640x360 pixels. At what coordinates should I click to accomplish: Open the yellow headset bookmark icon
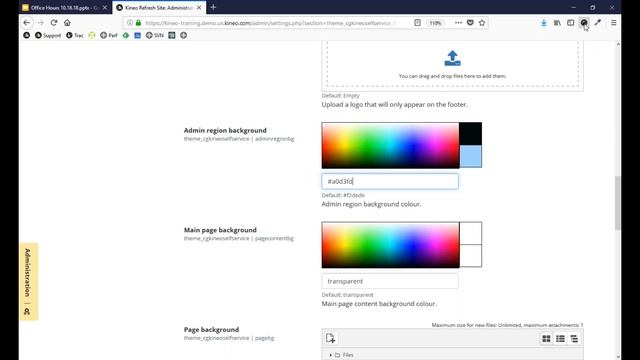[x=92, y=36]
